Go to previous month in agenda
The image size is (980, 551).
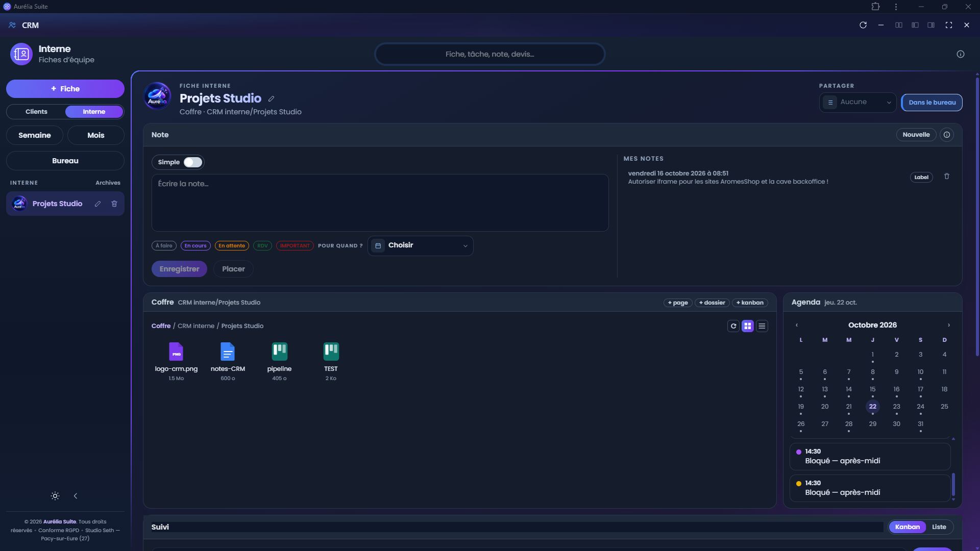pyautogui.click(x=796, y=325)
